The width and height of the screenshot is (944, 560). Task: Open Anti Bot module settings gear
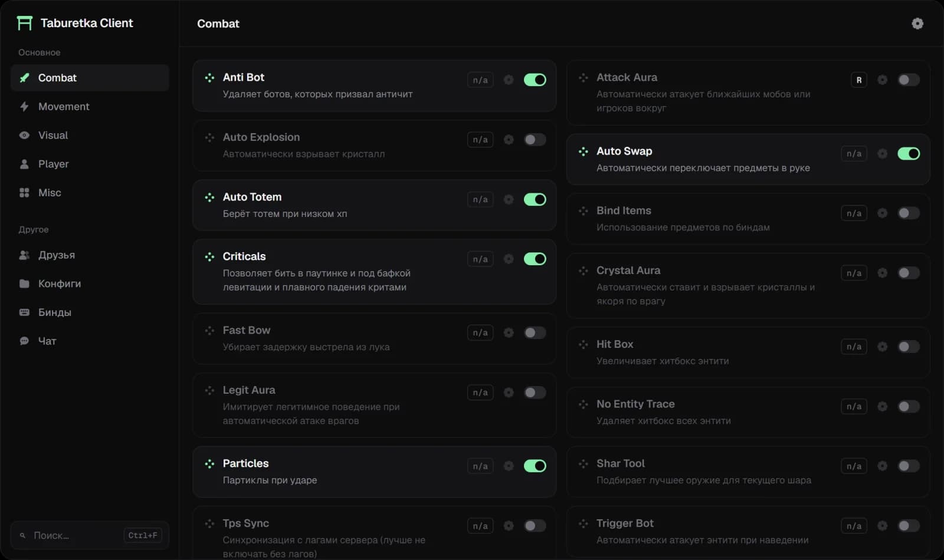click(509, 80)
